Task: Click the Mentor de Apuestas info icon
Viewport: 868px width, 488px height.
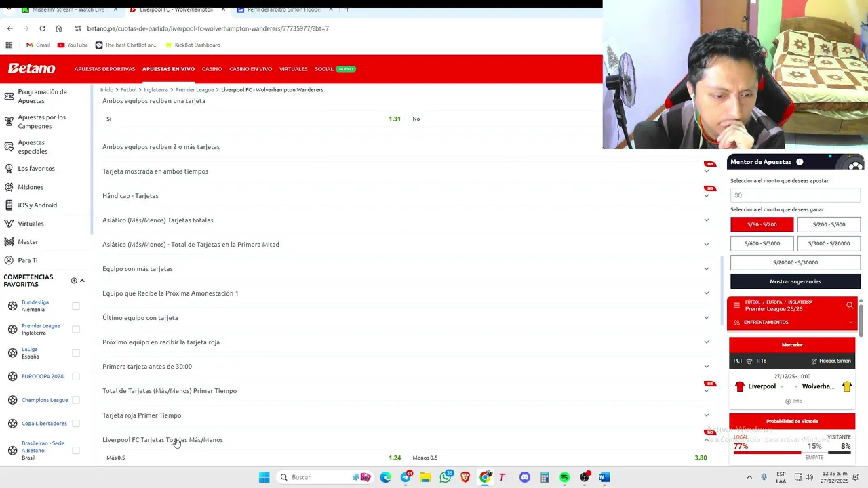Action: (x=800, y=162)
